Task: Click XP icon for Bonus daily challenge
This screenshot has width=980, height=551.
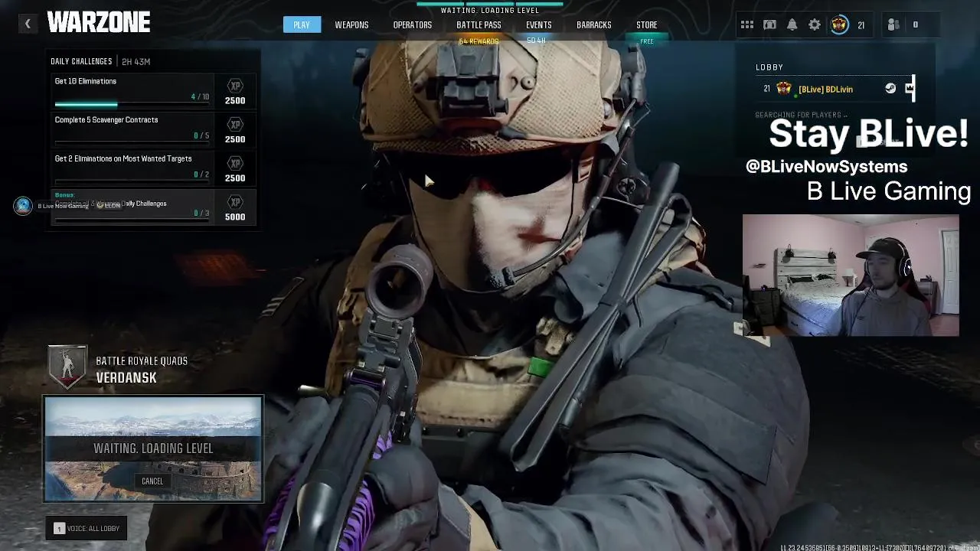Action: pyautogui.click(x=235, y=202)
